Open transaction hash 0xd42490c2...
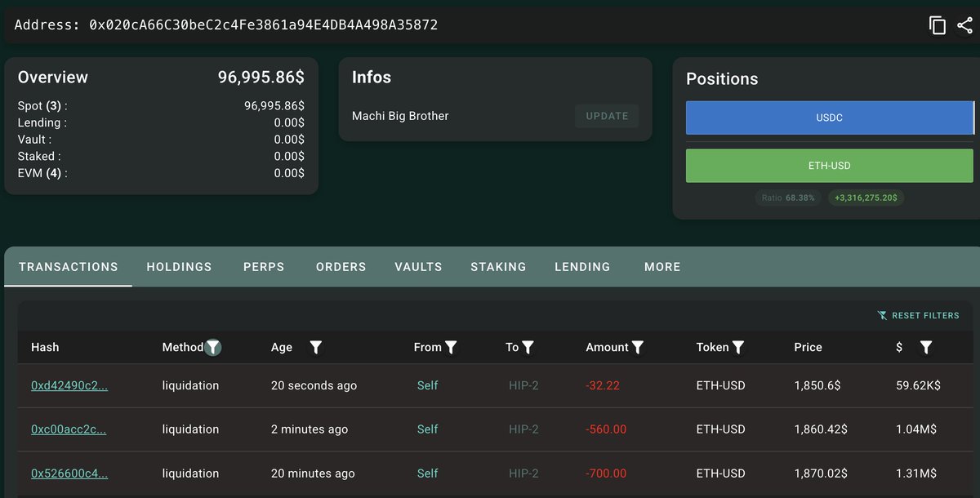 (x=69, y=385)
